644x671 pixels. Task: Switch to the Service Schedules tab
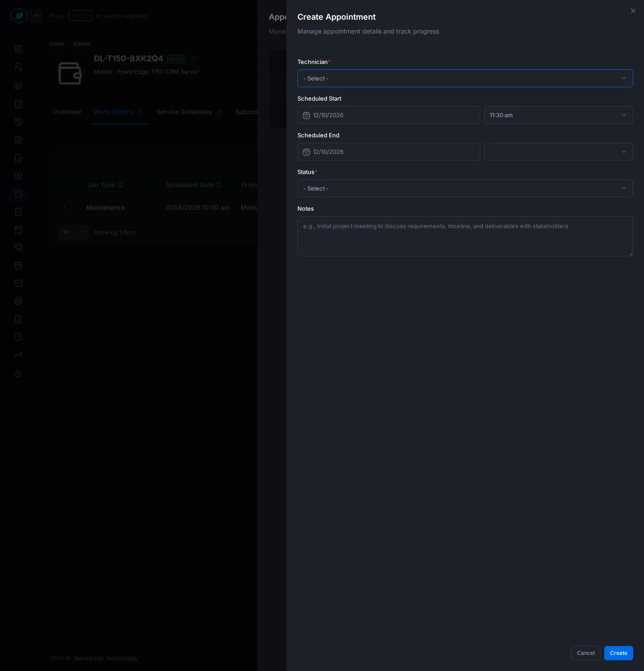click(x=190, y=112)
